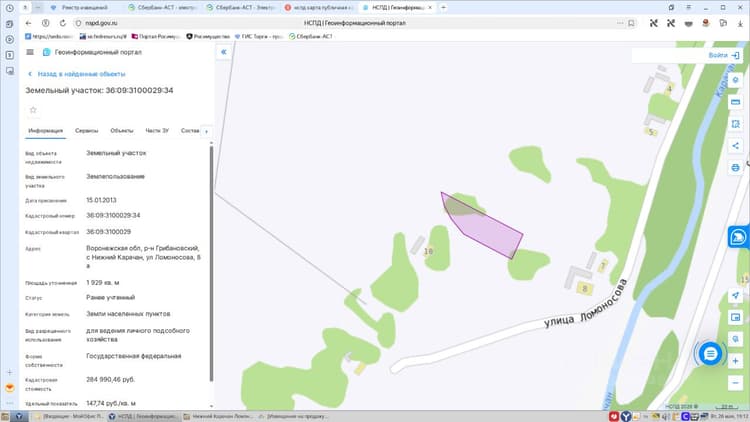This screenshot has width=750, height=422.
Task: Open Нижний Карачан taskbar folder window
Action: (218, 416)
